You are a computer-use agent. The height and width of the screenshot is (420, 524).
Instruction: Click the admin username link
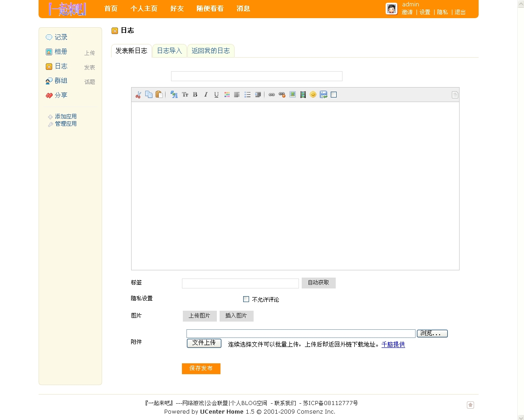coord(411,5)
